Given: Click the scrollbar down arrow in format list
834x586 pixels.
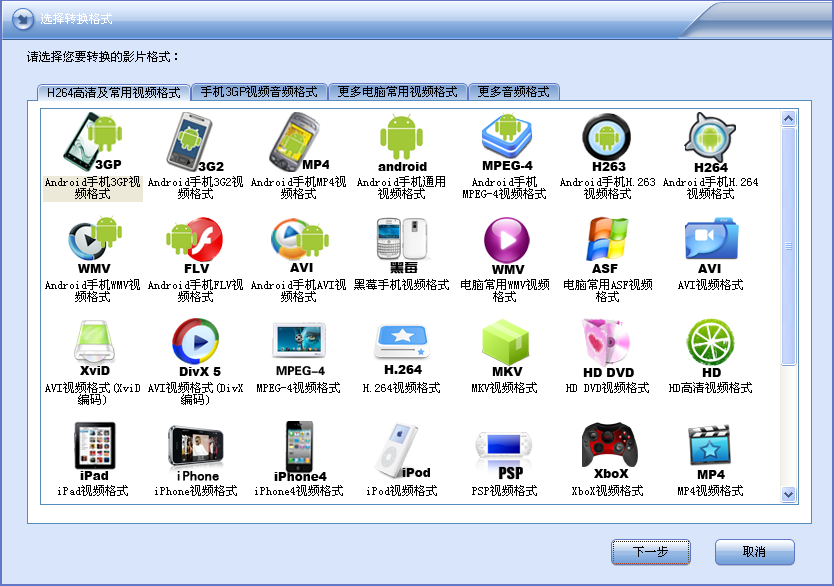Looking at the screenshot, I should 788,494.
